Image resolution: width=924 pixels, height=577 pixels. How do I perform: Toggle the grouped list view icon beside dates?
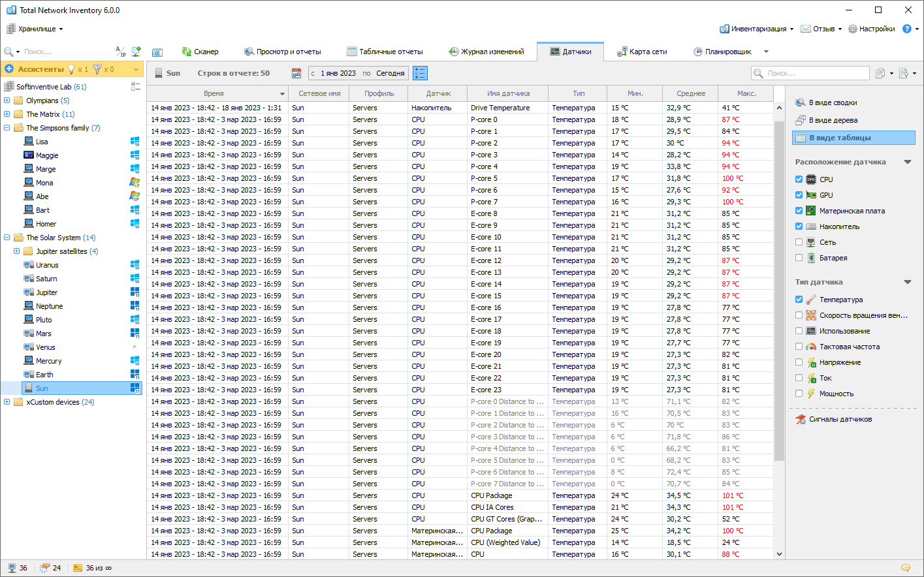[420, 73]
